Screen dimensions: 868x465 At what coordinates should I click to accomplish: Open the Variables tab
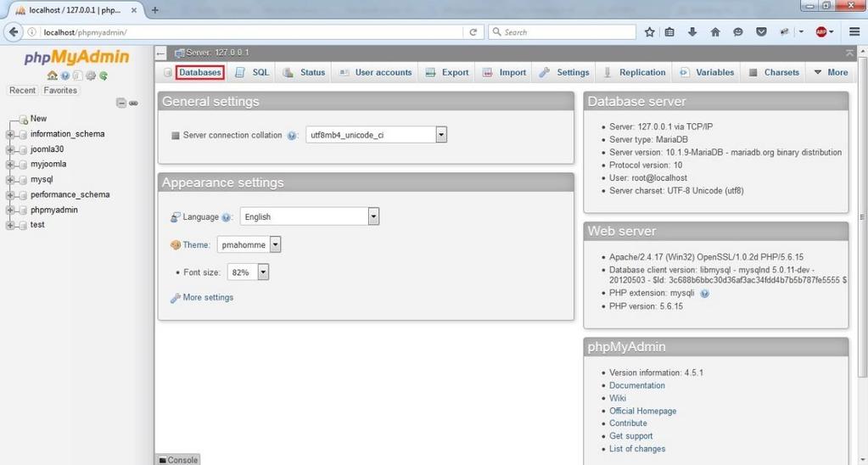pos(708,72)
